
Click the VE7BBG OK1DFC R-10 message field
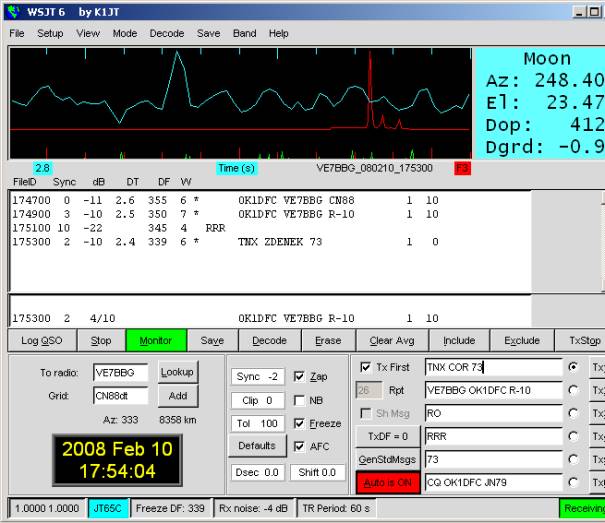point(493,390)
